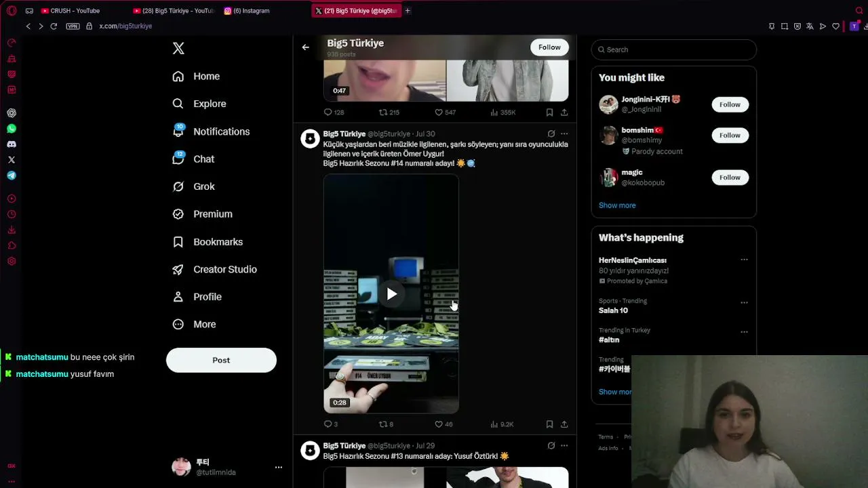Click the x.com/big5turkiye address bar
The width and height of the screenshot is (868, 488).
point(125,26)
